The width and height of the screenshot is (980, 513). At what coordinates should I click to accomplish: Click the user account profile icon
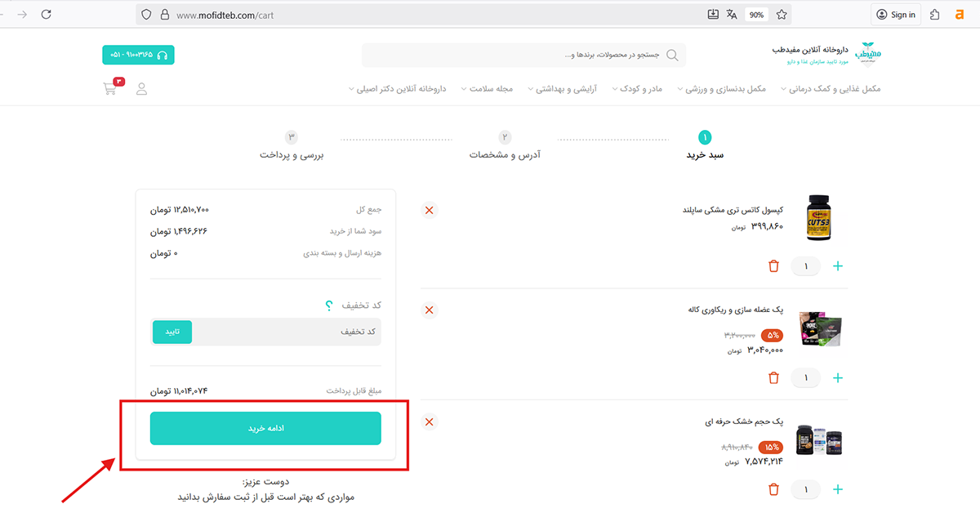coord(141,89)
